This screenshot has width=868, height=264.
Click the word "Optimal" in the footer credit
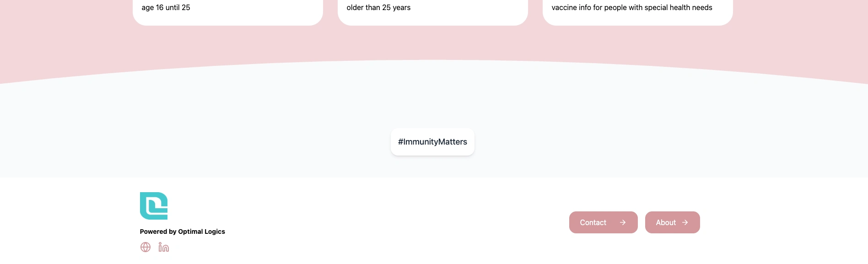[x=191, y=232]
